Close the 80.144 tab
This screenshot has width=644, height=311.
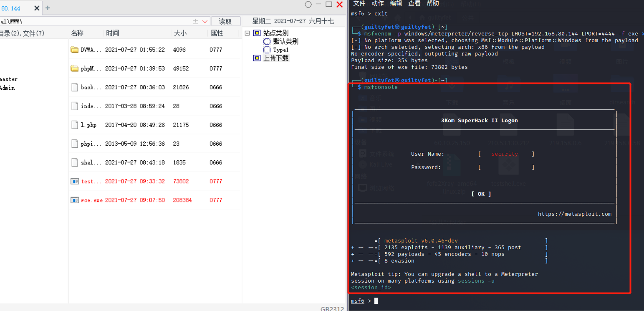(37, 8)
